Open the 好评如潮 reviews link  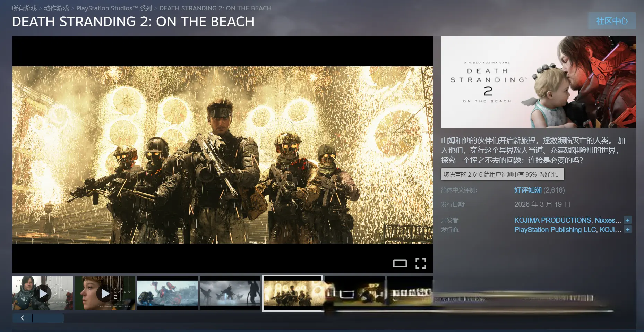[x=527, y=190]
